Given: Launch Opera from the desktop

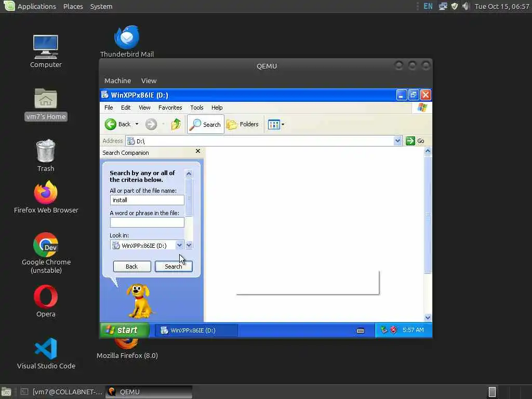Looking at the screenshot, I should coord(46,301).
